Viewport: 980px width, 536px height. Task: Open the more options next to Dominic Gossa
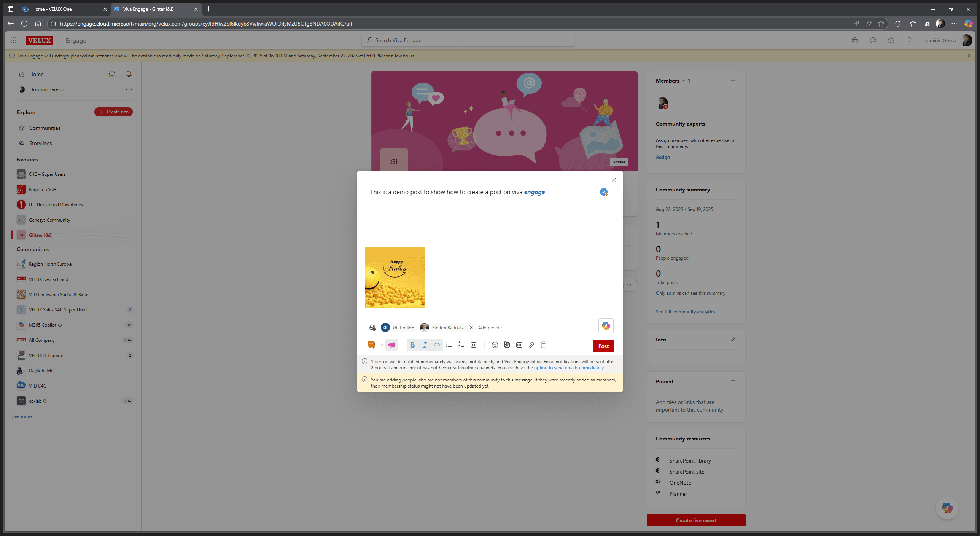coord(129,89)
